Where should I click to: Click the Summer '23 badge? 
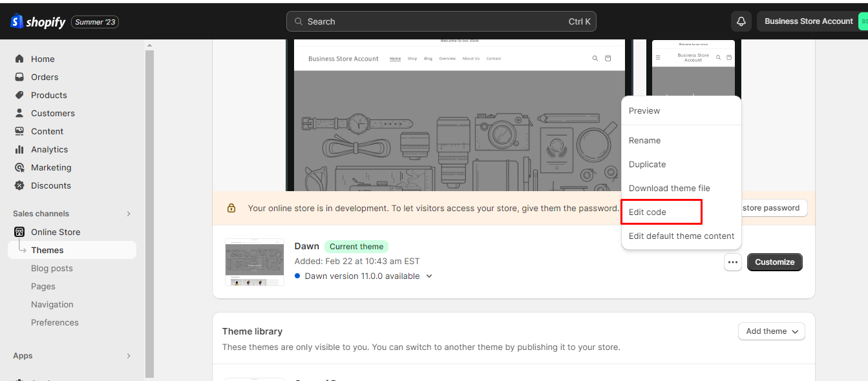(95, 22)
